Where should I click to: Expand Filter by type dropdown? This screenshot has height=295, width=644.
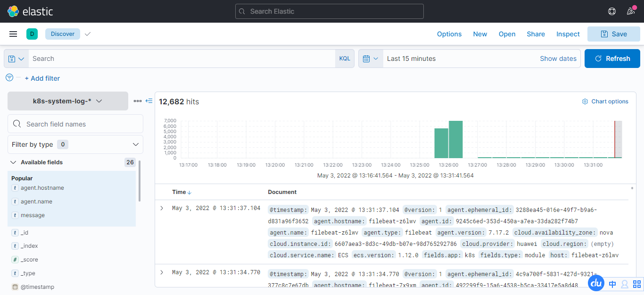[75, 144]
